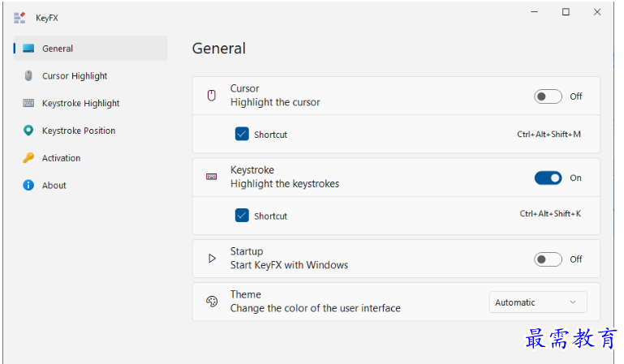The height and width of the screenshot is (364, 624).
Task: Click the Ctrl+Alt+Shift+M shortcut text
Action: [x=549, y=135]
